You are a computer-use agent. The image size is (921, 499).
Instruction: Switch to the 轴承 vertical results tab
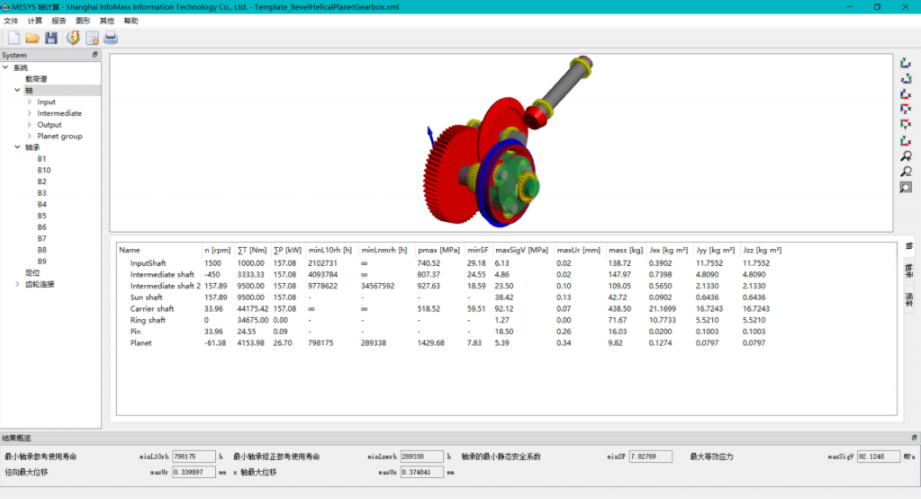pyautogui.click(x=908, y=271)
